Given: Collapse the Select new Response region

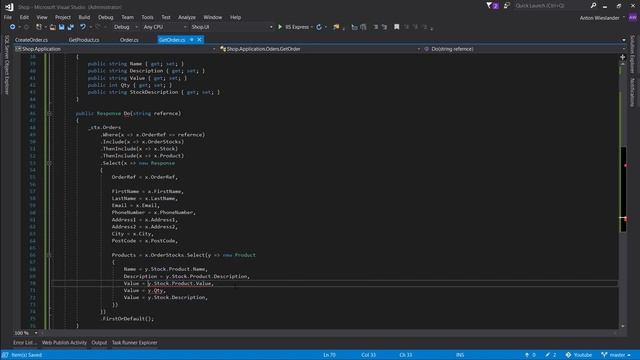Looking at the screenshot, I should [49, 163].
